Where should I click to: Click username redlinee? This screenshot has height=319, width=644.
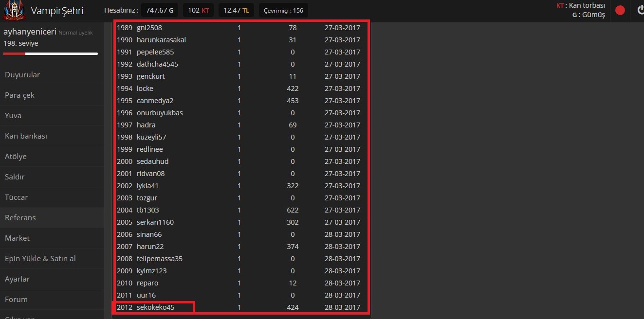(x=150, y=149)
